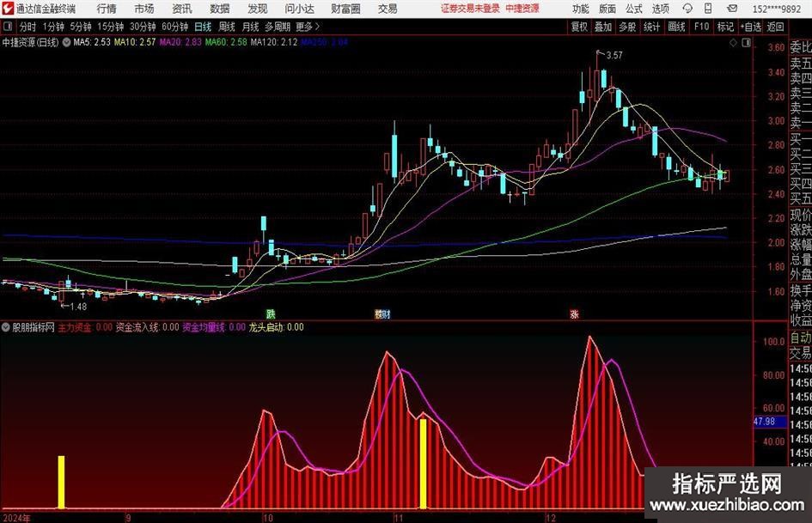812x523 pixels.
Task: Click the 多股 multi-stock button
Action: (x=627, y=27)
